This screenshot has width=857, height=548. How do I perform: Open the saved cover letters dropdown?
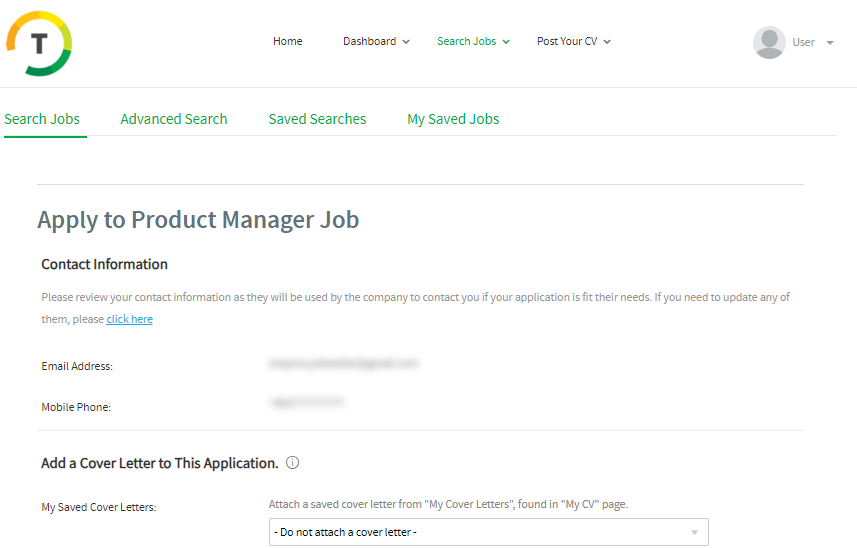(x=488, y=532)
